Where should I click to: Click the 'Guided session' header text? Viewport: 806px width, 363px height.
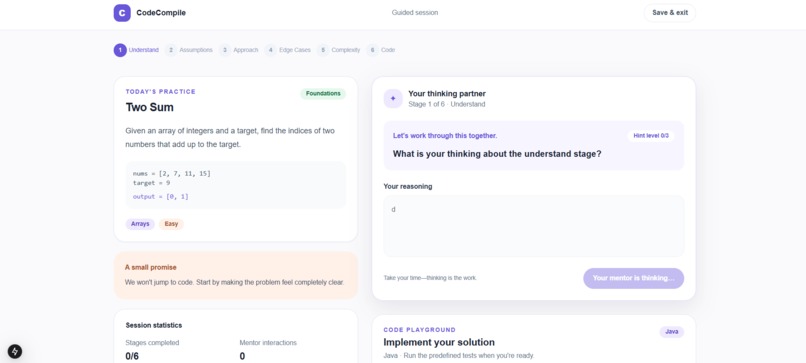click(415, 13)
